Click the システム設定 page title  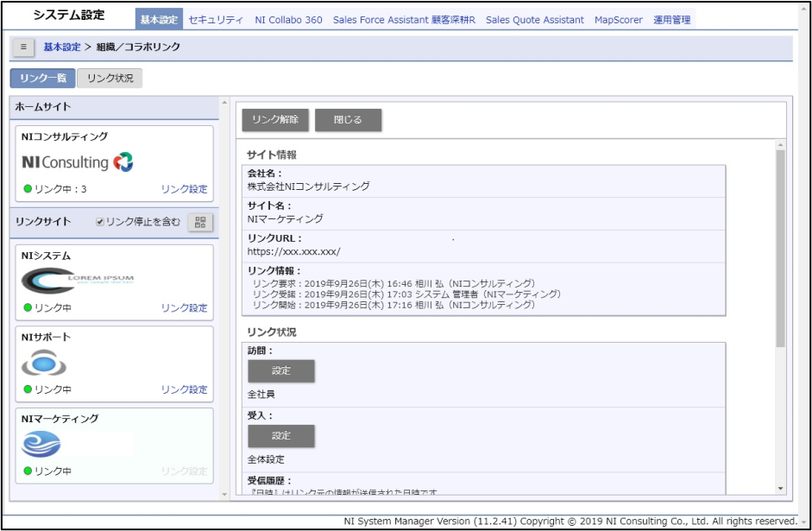coord(69,15)
